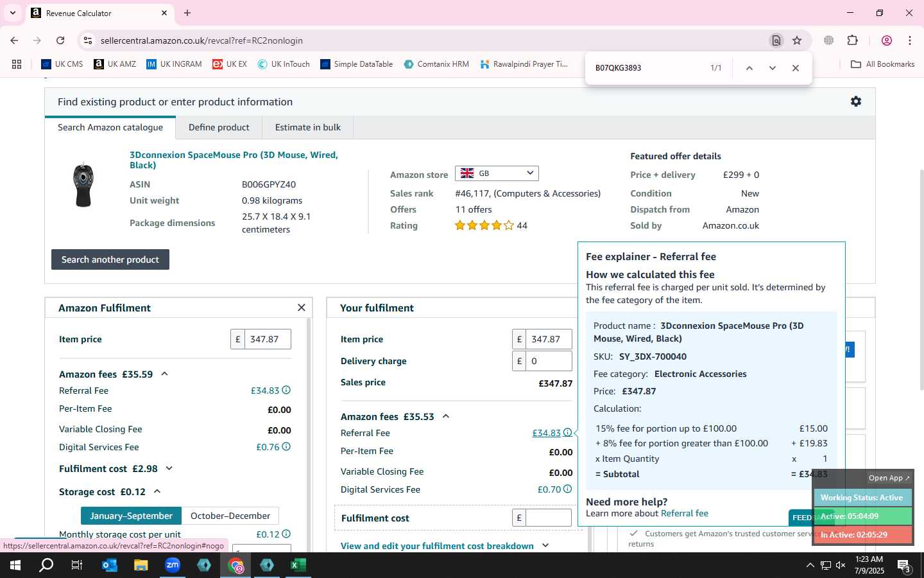
Task: Close the find-in-page bar
Action: pyautogui.click(x=796, y=68)
